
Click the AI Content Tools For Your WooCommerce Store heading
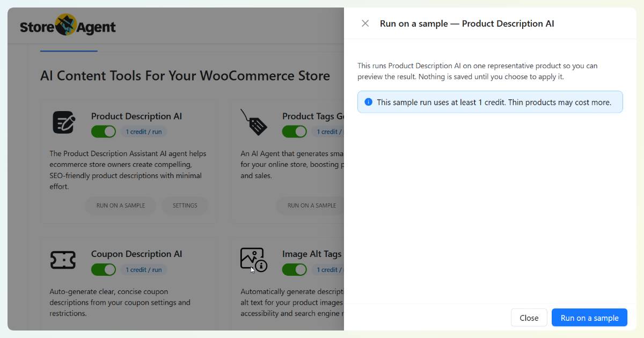pyautogui.click(x=185, y=76)
